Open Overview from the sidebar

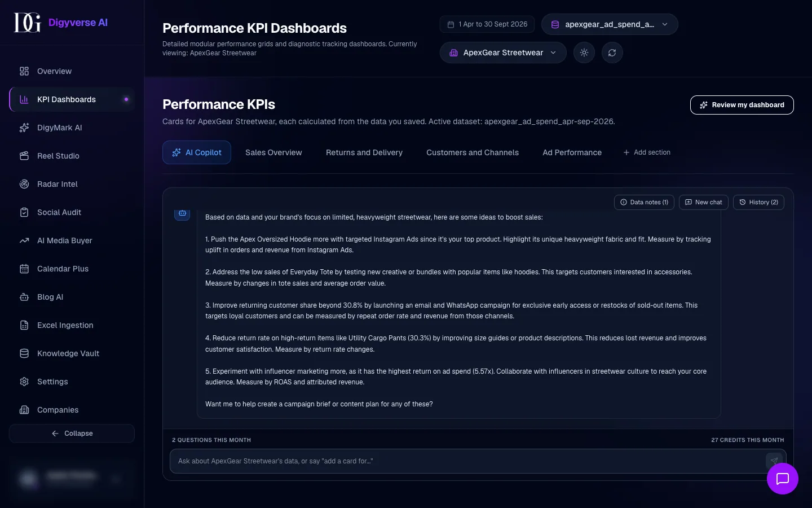tap(72, 71)
